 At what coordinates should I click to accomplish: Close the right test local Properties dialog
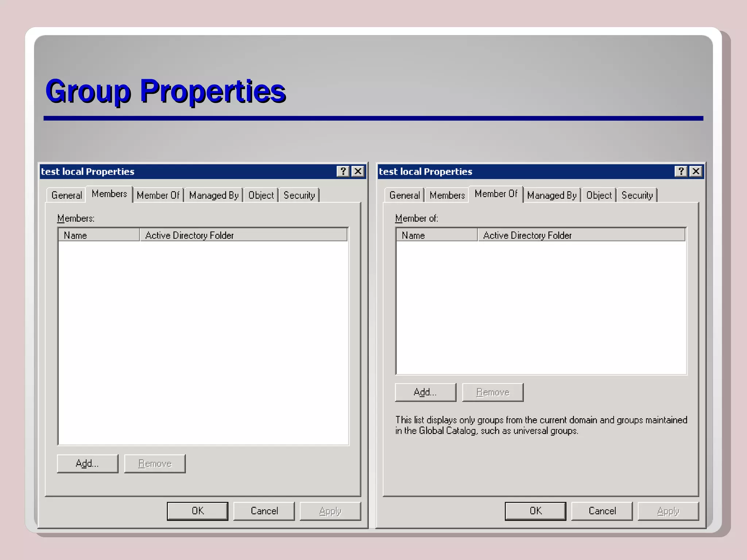(x=696, y=171)
